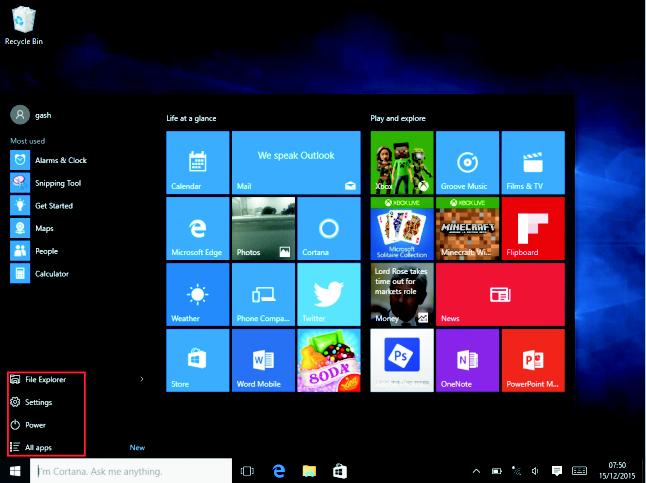This screenshot has width=646, height=483.
Task: Open People from Most used list
Action: tap(34, 251)
